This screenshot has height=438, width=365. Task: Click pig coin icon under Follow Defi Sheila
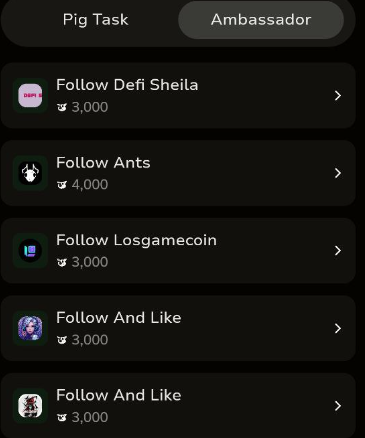(x=62, y=107)
